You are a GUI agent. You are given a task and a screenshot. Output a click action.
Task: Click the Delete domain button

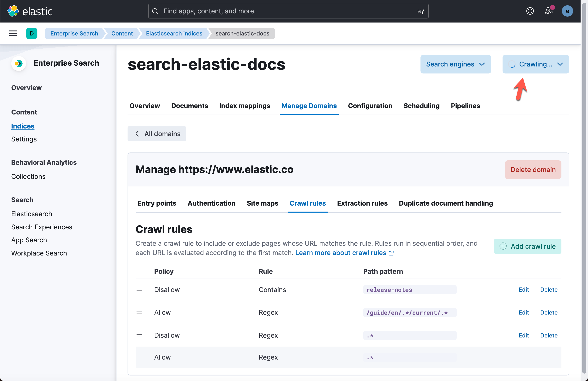tap(533, 170)
